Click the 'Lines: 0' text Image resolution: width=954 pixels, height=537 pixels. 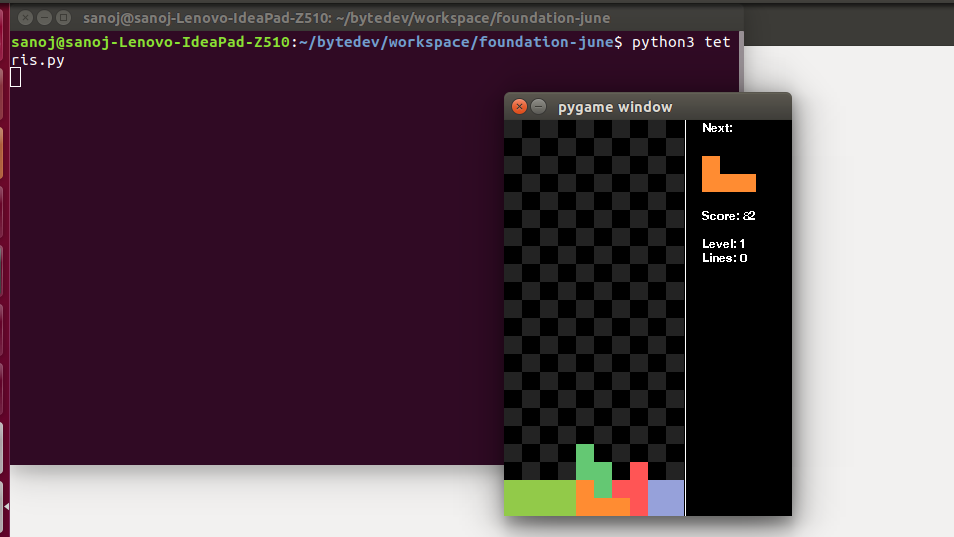point(725,258)
